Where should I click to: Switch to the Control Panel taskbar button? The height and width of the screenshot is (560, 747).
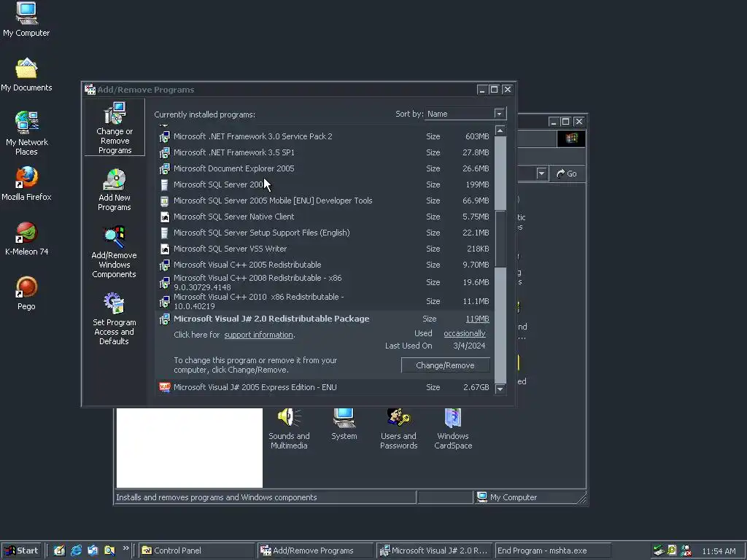pyautogui.click(x=197, y=551)
